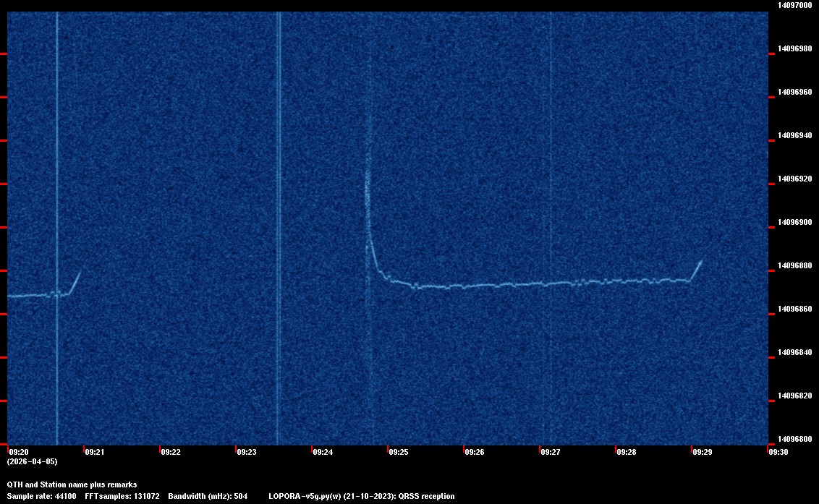Click the LOPORA-v5g.py(w) QRSS reception text

coord(362,496)
